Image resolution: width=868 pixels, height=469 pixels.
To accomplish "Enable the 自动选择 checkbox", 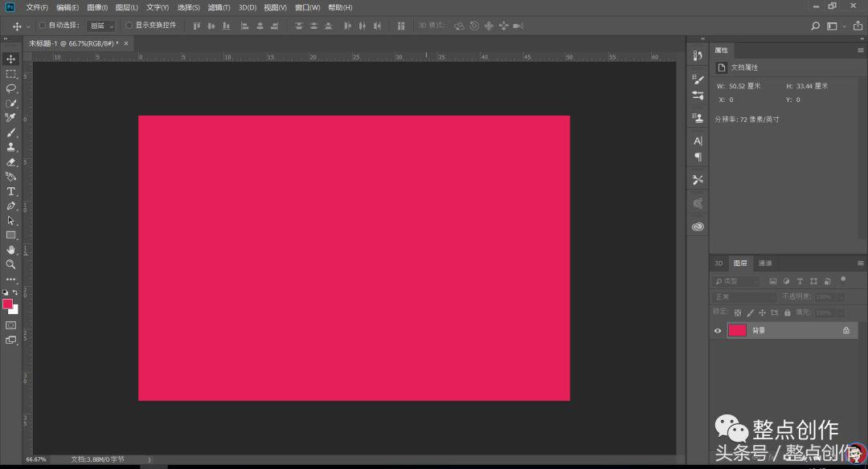I will coord(42,26).
